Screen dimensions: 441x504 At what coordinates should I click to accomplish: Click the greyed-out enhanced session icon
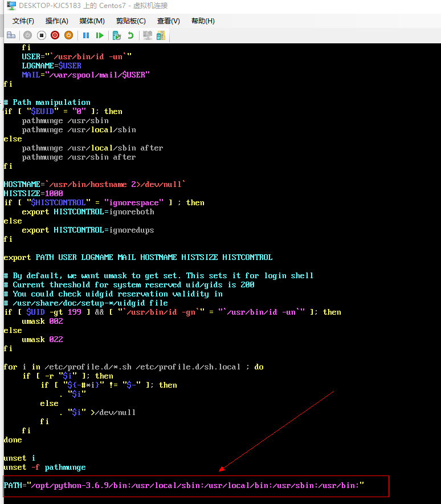point(148,35)
